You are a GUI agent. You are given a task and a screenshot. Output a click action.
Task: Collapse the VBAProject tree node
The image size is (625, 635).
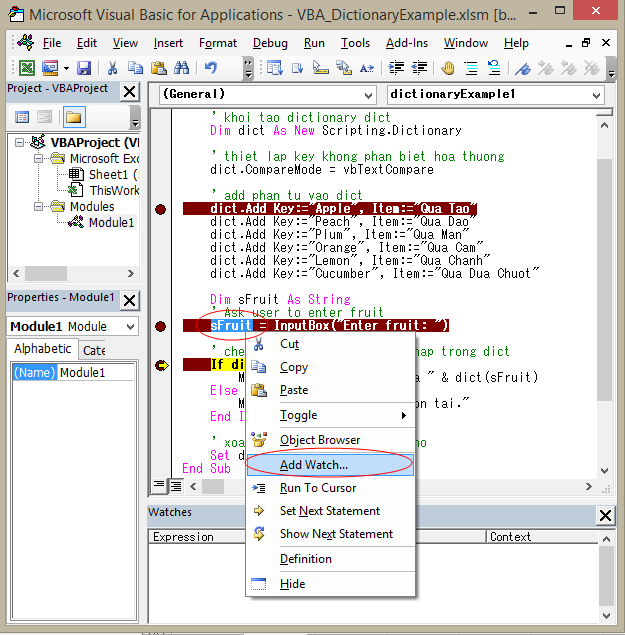tap(19, 143)
